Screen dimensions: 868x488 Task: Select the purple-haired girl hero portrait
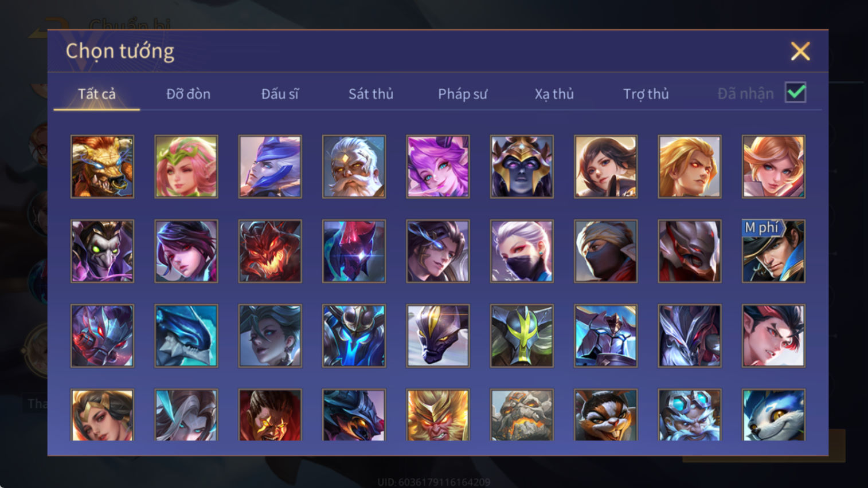438,167
